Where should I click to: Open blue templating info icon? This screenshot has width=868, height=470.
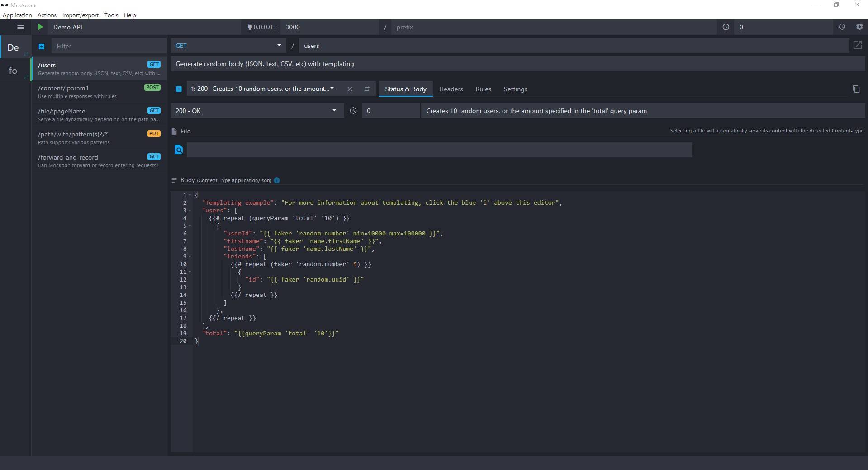[x=277, y=180]
